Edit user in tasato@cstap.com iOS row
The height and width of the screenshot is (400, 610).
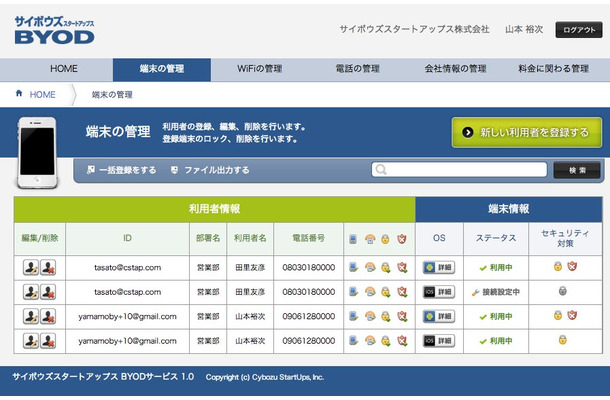pos(31,292)
